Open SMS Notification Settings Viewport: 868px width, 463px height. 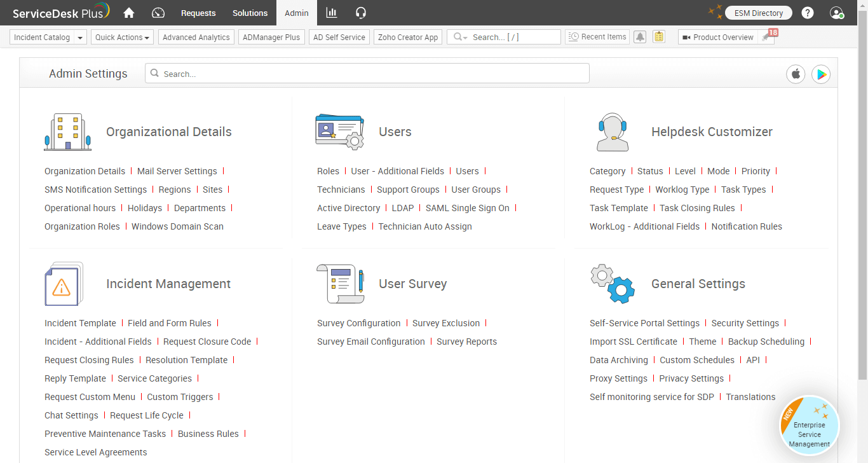click(x=95, y=190)
